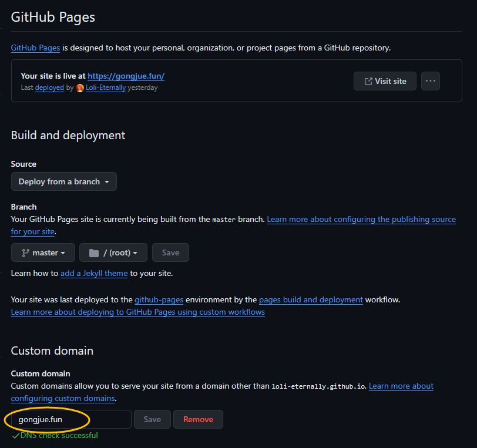Click the Visit site button

(385, 81)
